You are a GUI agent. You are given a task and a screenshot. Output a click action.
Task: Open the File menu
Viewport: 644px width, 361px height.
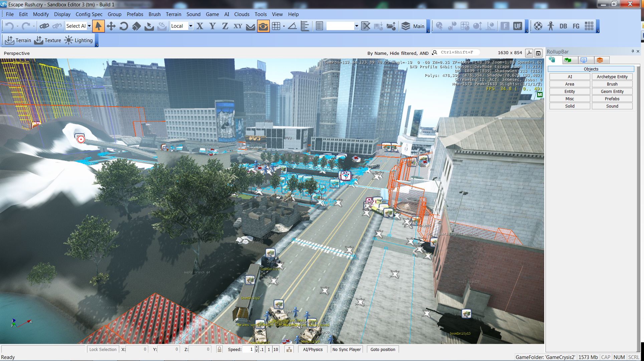point(10,14)
